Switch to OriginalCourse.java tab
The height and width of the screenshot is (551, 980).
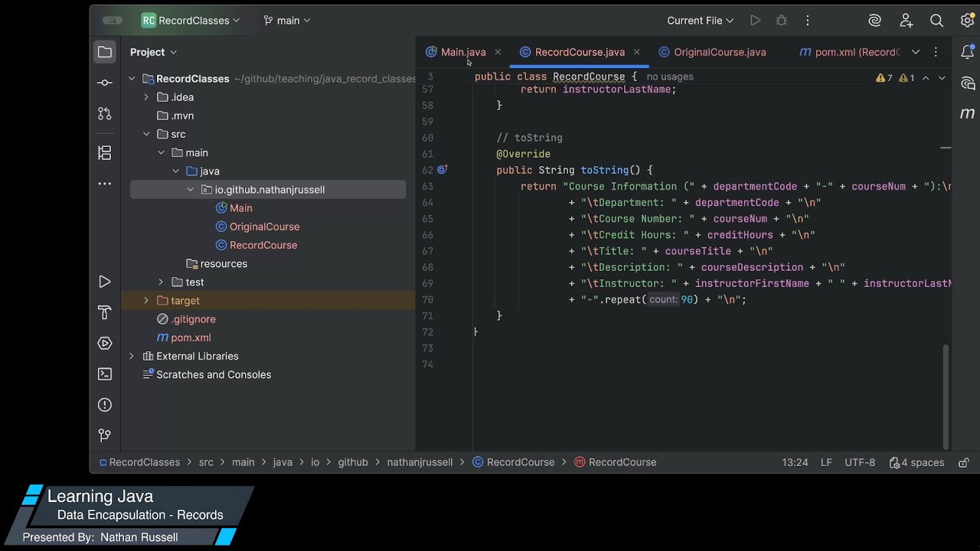coord(712,52)
